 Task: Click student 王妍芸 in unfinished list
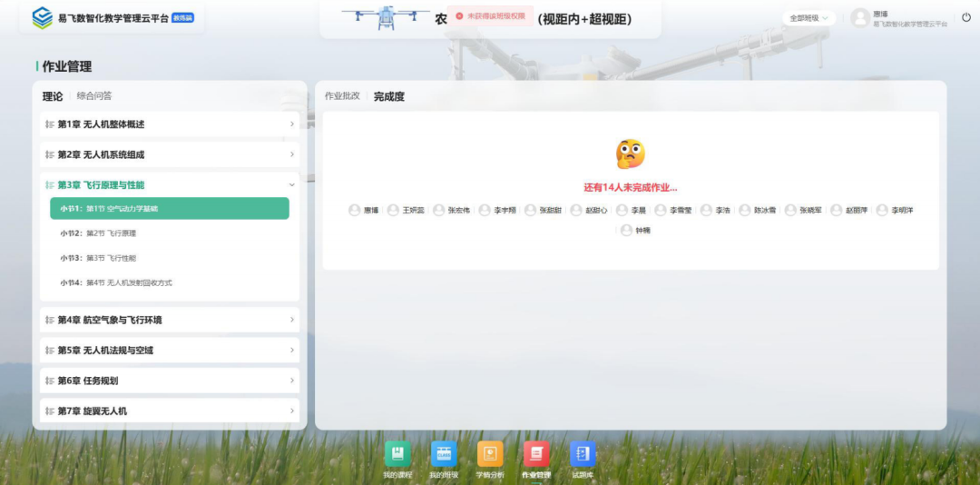point(406,210)
